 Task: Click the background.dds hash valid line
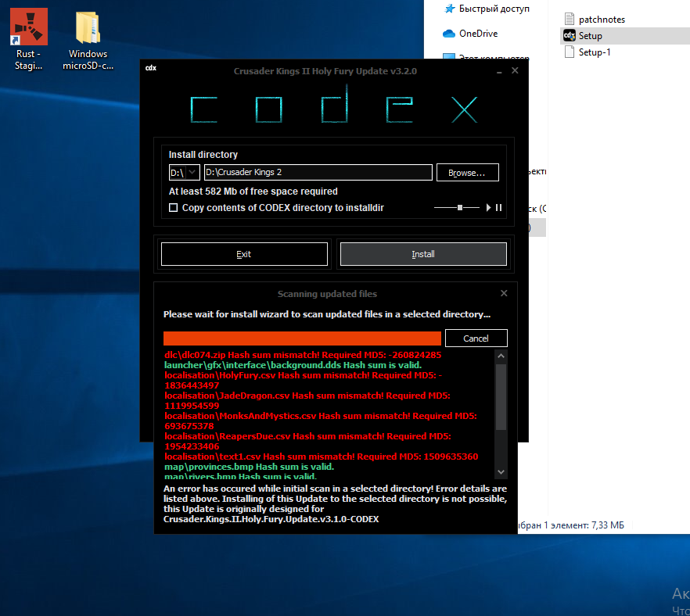pyautogui.click(x=293, y=365)
